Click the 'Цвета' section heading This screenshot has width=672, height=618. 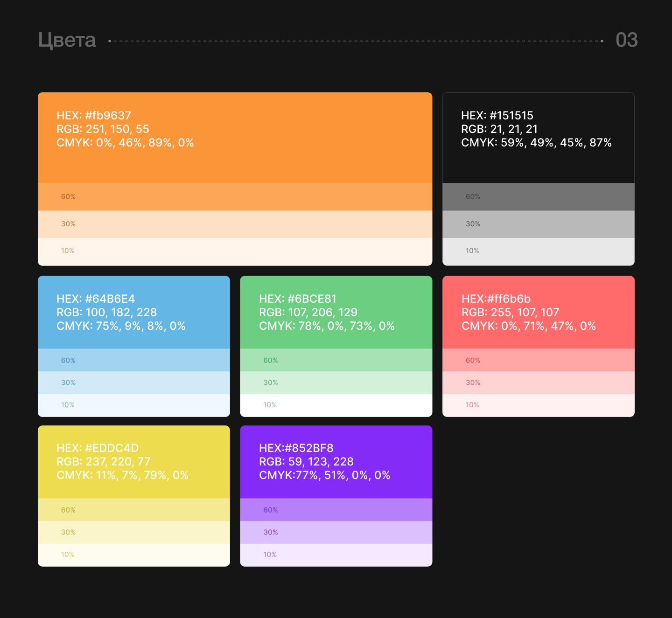[67, 41]
